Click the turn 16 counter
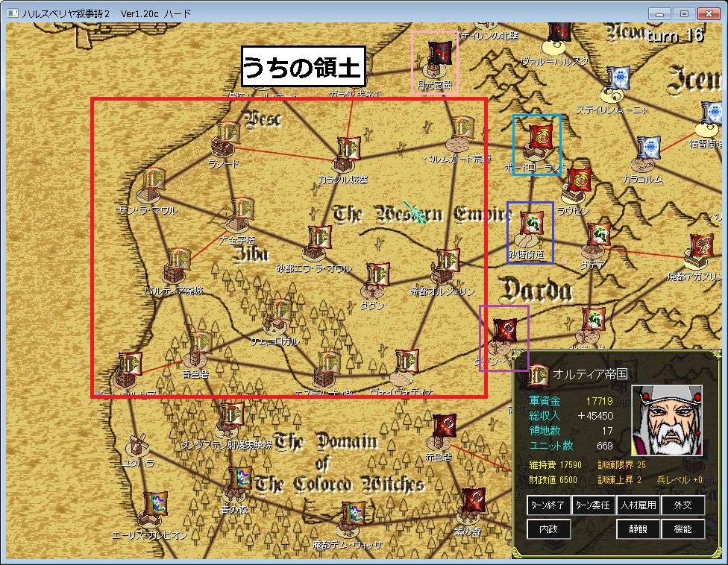Viewport: 728px width, 565px height. (676, 35)
